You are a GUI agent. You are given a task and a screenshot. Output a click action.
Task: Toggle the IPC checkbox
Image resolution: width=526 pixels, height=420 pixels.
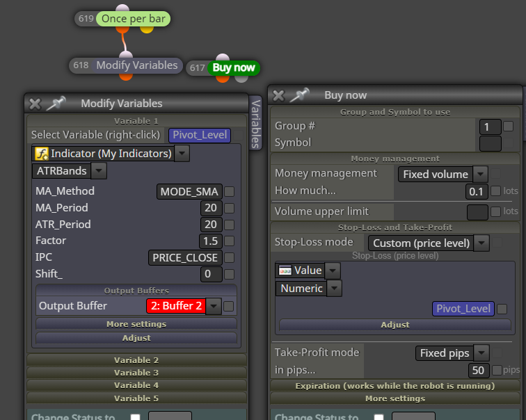pyautogui.click(x=230, y=258)
